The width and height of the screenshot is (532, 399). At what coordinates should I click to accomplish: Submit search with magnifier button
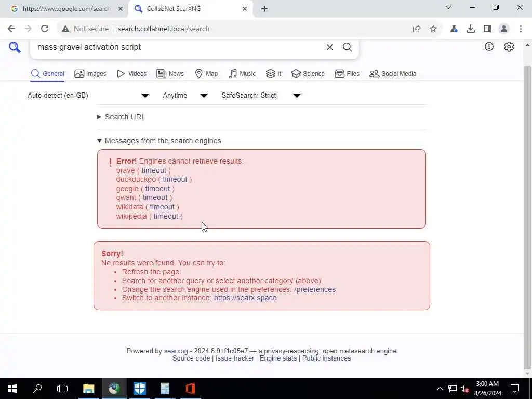tap(347, 47)
